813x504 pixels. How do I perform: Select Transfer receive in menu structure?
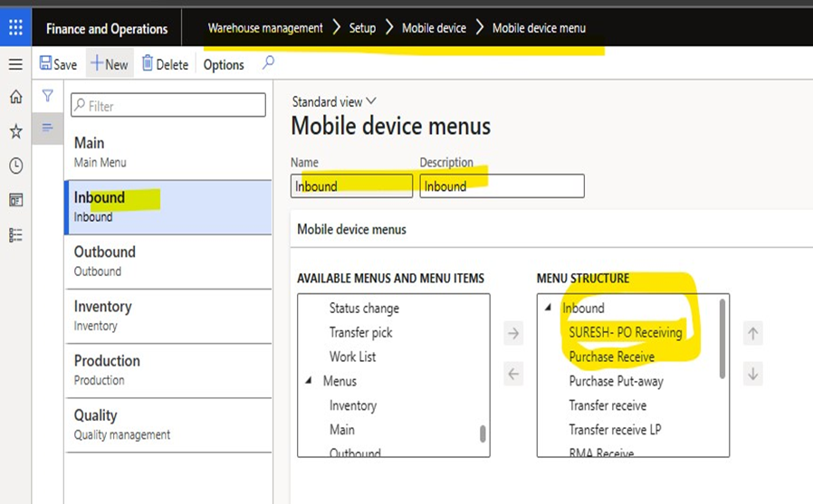tap(607, 405)
